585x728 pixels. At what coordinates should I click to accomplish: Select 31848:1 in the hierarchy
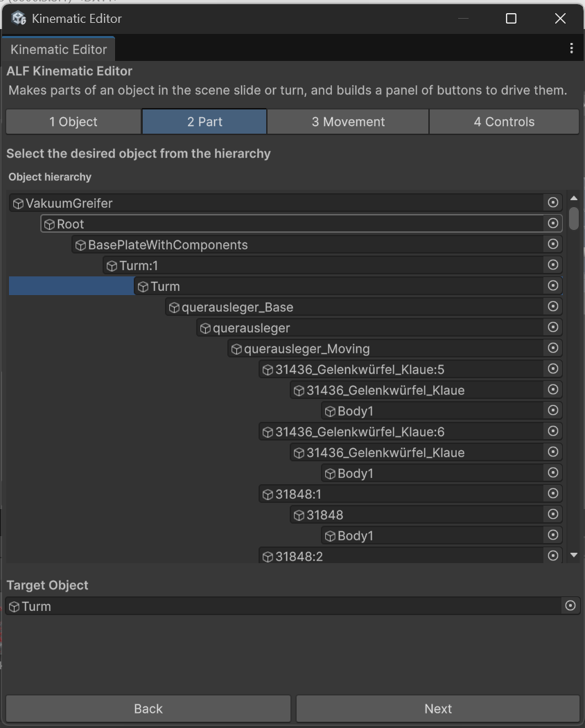tap(410, 494)
